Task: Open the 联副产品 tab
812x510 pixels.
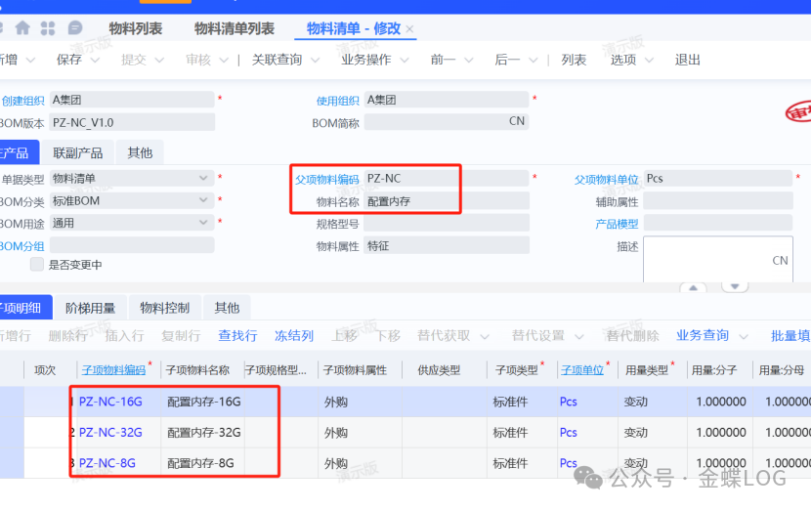Action: point(77,152)
